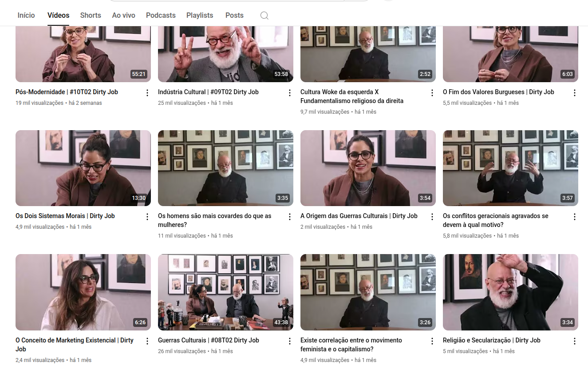This screenshot has width=588, height=366.
Task: Open more actions for A Origem das Guerras Culturais
Action: [x=432, y=217]
